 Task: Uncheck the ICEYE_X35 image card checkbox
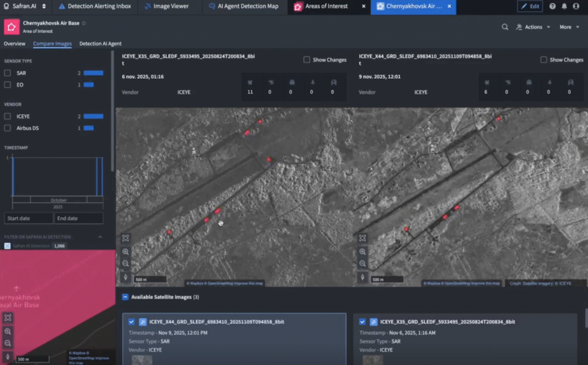click(362, 321)
